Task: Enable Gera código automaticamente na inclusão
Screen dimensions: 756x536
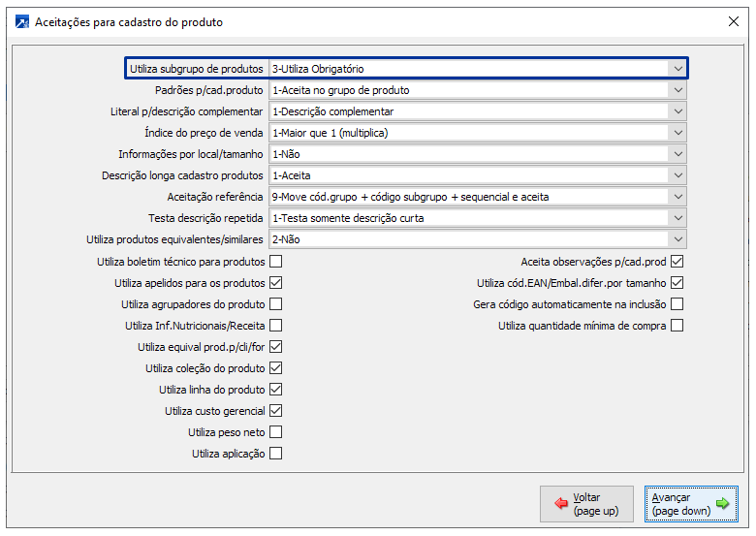Action: click(x=677, y=304)
